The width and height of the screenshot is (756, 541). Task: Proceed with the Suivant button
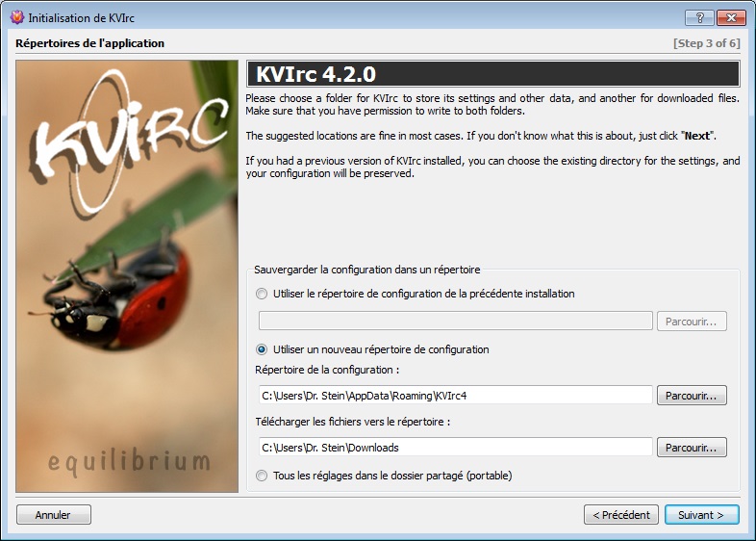pyautogui.click(x=701, y=515)
